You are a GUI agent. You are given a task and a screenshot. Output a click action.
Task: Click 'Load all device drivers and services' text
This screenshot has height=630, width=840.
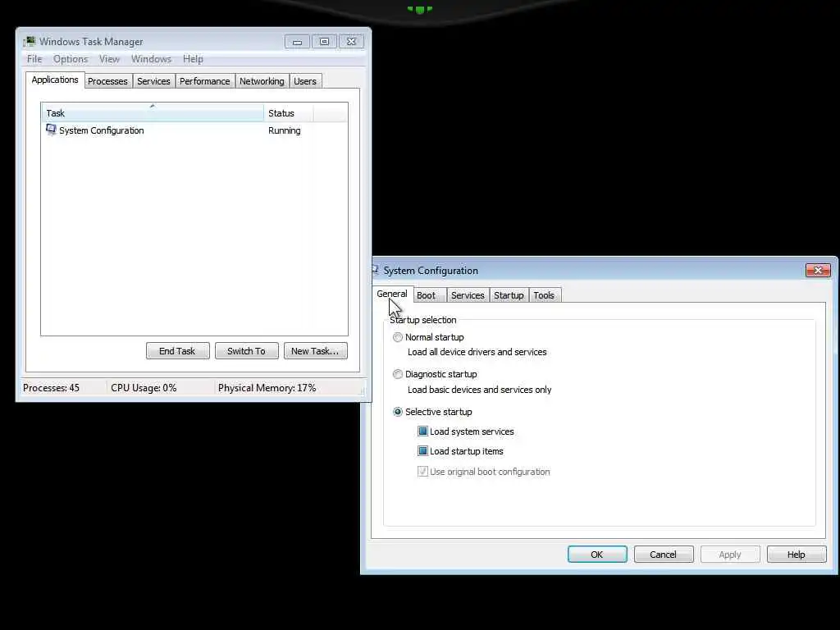pos(477,352)
